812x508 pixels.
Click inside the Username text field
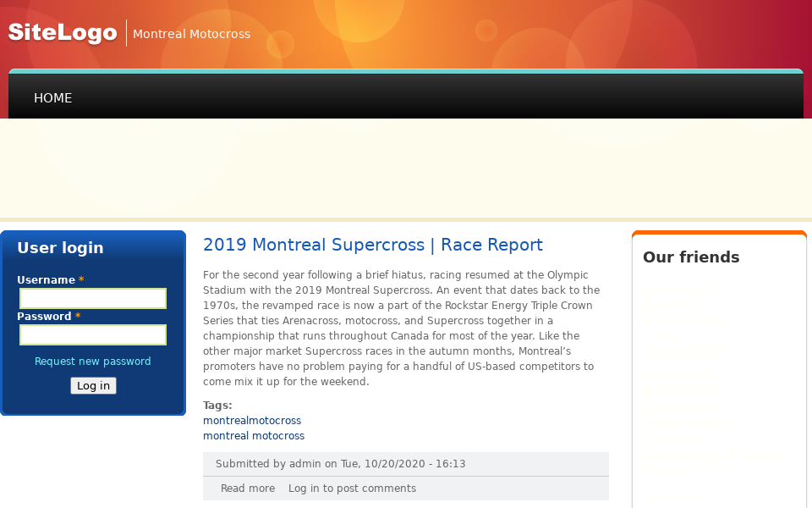click(92, 298)
